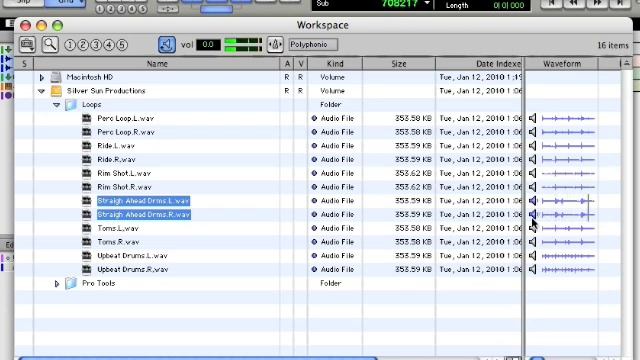Click the preview volume field
The height and width of the screenshot is (360, 640).
coord(208,44)
